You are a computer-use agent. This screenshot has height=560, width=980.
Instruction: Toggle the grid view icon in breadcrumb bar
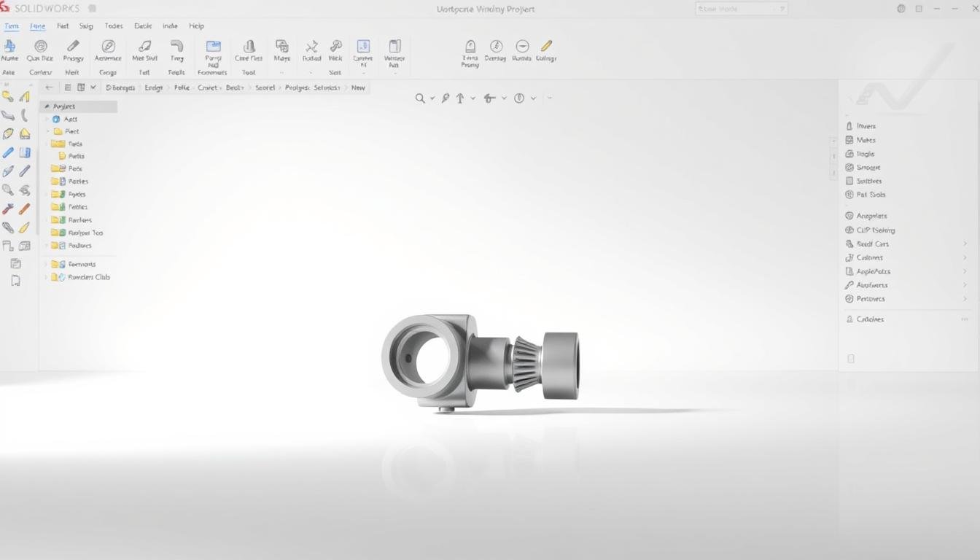coord(81,87)
